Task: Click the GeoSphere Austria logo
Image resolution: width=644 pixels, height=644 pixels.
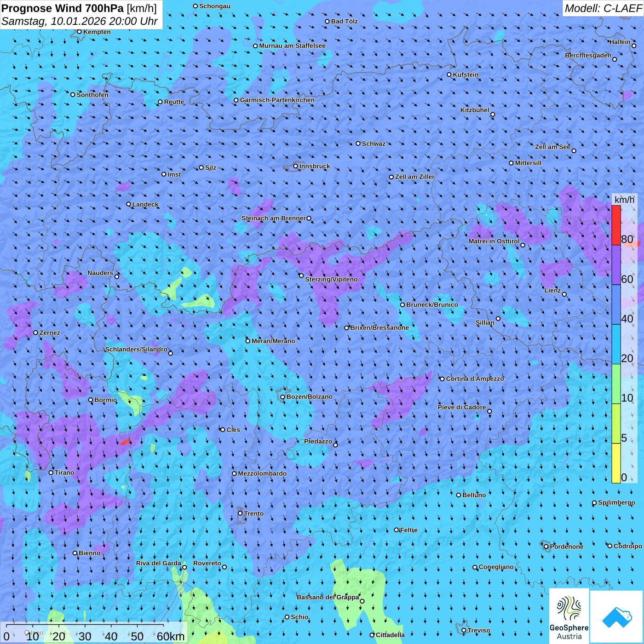Action: pos(569,616)
